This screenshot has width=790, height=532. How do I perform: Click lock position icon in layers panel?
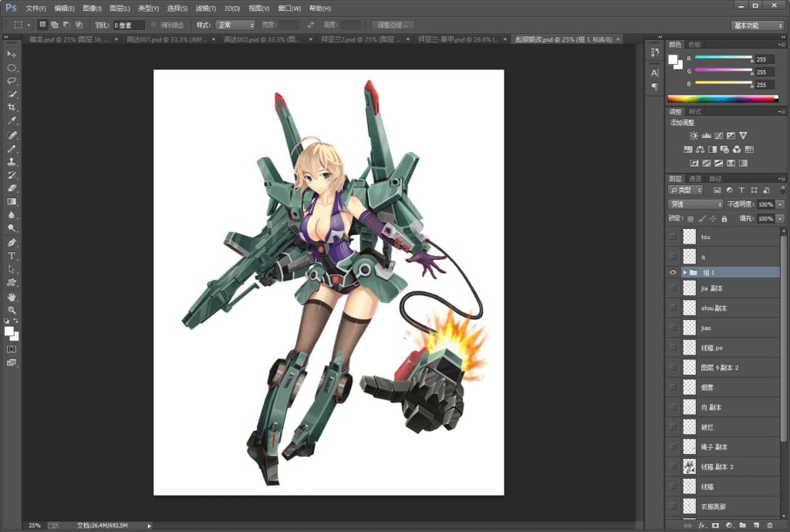(x=713, y=218)
